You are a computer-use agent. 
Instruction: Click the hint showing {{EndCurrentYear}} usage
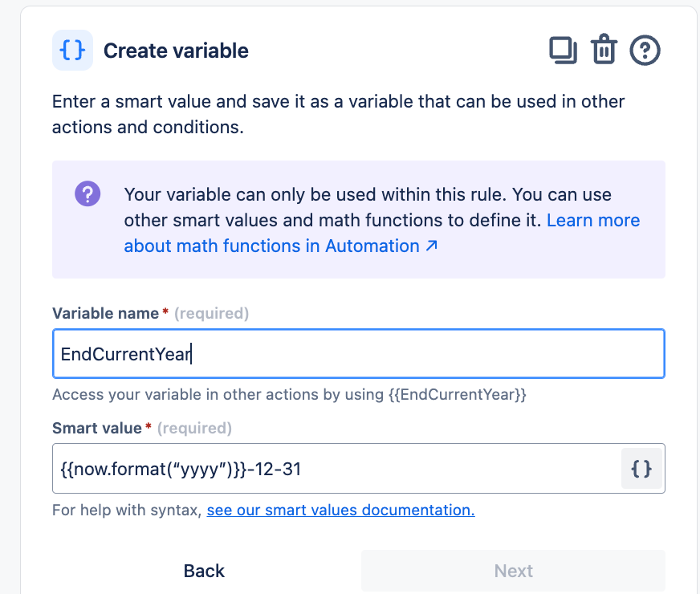(x=289, y=395)
